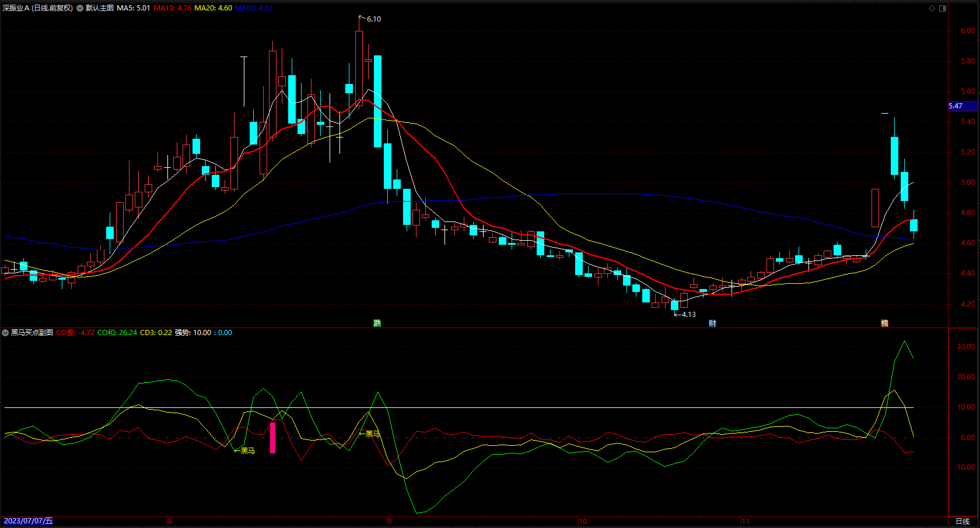Click the 30.00 label on the sub-chart axis

(966, 347)
